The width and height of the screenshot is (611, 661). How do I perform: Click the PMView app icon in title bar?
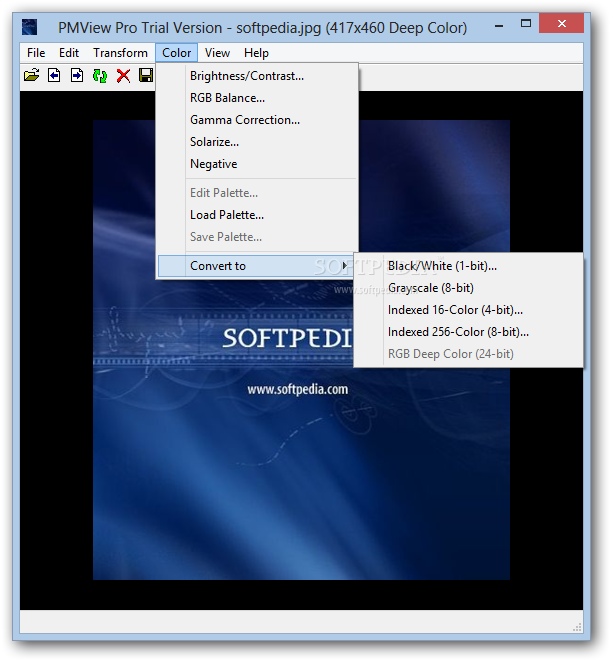coord(30,27)
